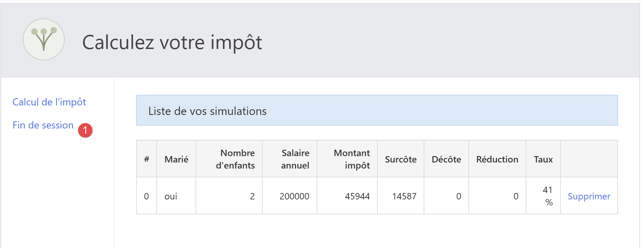This screenshot has width=644, height=248.
Task: Click the 0 value in the Décôte column
Action: [458, 196]
